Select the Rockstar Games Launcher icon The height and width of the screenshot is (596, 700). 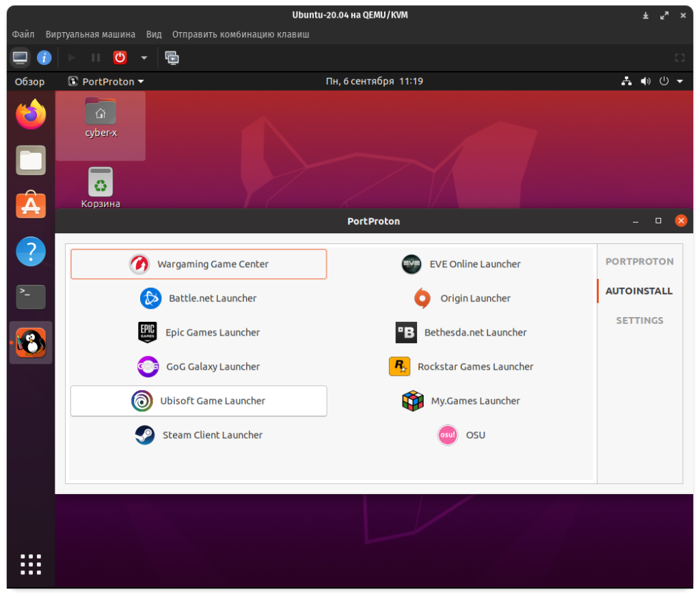pos(399,367)
